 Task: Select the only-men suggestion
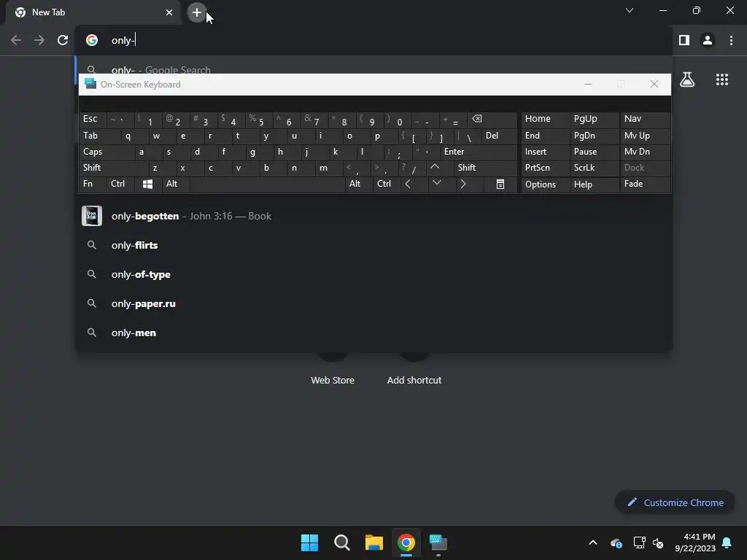point(373,332)
